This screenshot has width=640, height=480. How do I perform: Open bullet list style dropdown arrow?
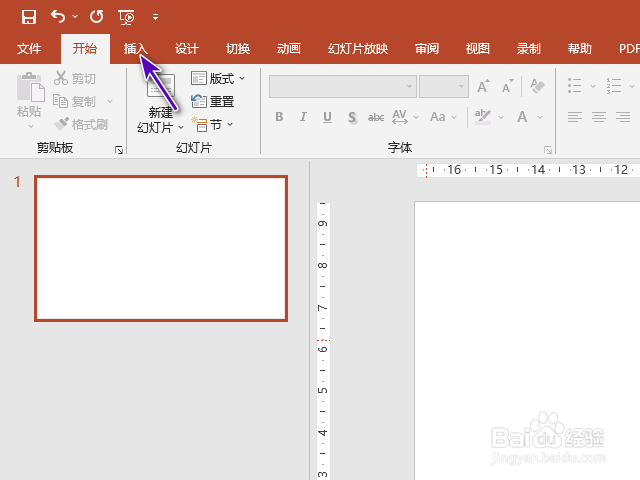[593, 86]
